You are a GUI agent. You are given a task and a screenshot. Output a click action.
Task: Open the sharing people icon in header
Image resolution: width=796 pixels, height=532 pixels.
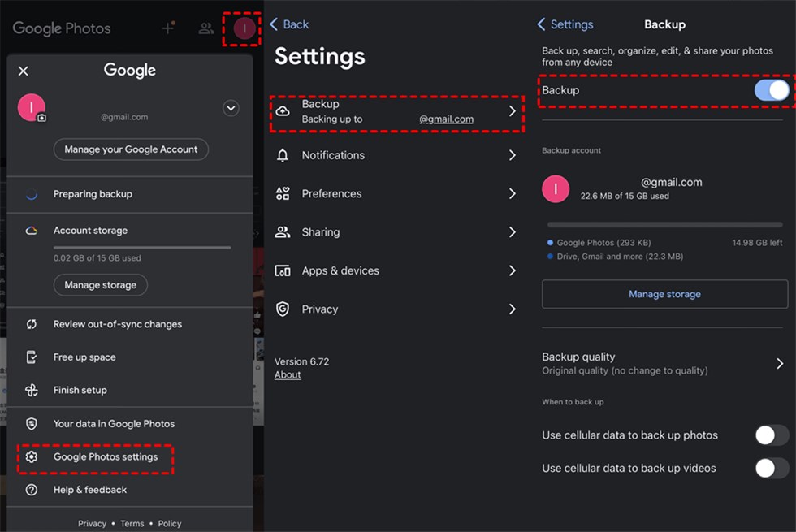(206, 28)
